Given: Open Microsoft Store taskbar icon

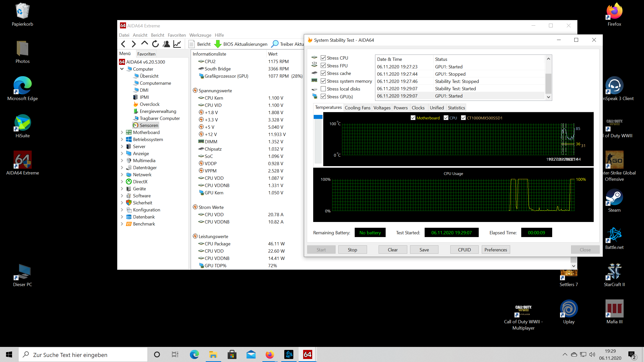Looking at the screenshot, I should 232,354.
